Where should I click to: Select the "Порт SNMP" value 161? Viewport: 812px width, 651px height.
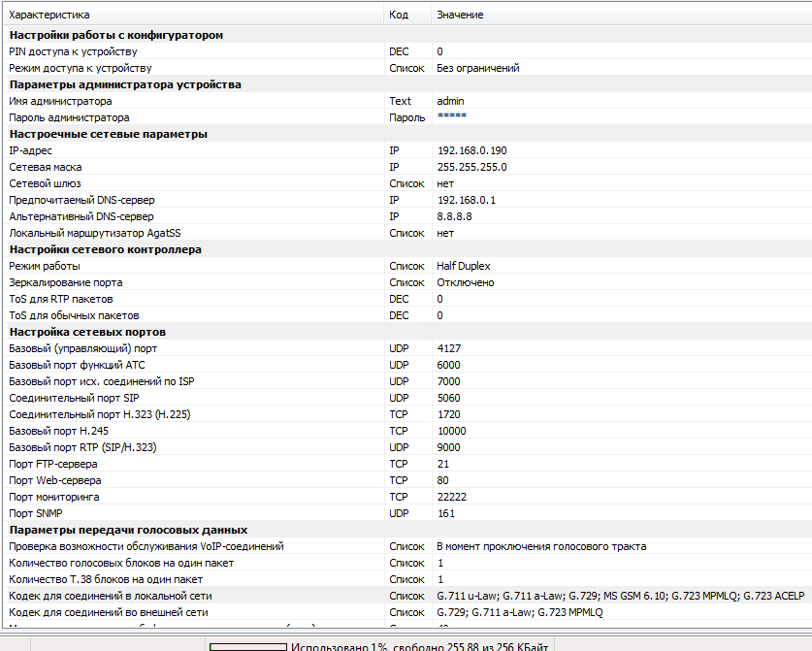[445, 513]
